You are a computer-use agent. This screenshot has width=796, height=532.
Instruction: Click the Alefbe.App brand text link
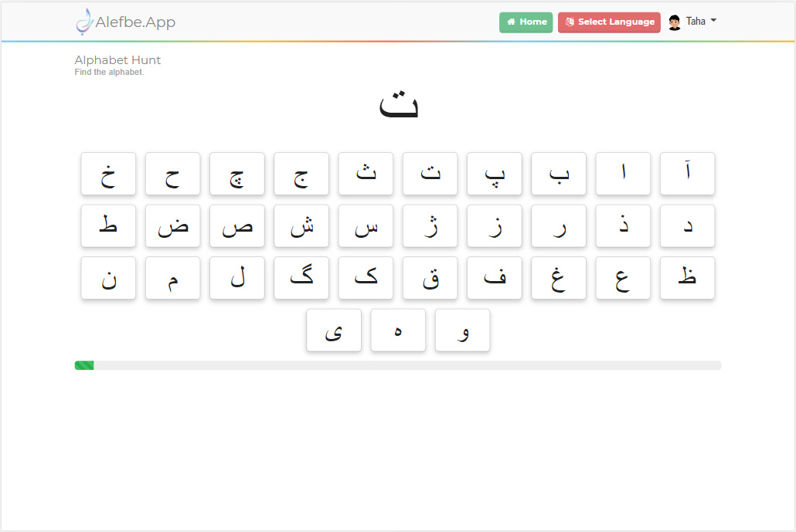click(135, 22)
